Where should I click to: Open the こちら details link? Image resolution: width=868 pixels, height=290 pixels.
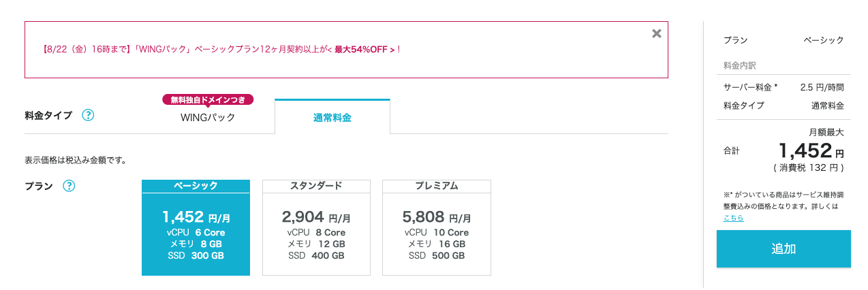point(733,218)
